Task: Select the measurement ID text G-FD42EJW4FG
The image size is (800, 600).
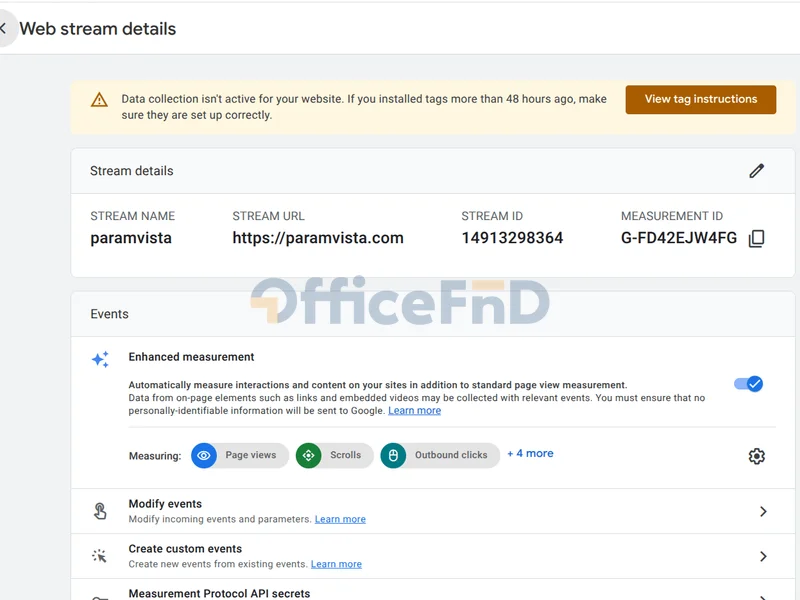Action: [679, 238]
